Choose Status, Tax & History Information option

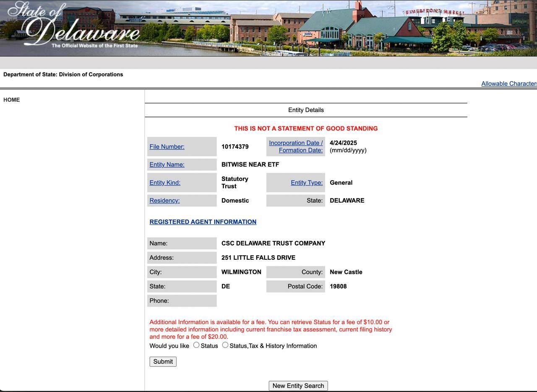point(225,345)
